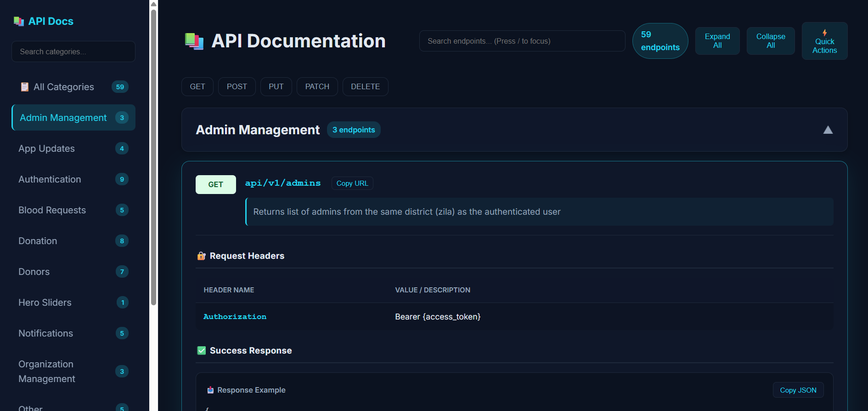Click the lightning bolt Quick Actions icon

click(824, 33)
